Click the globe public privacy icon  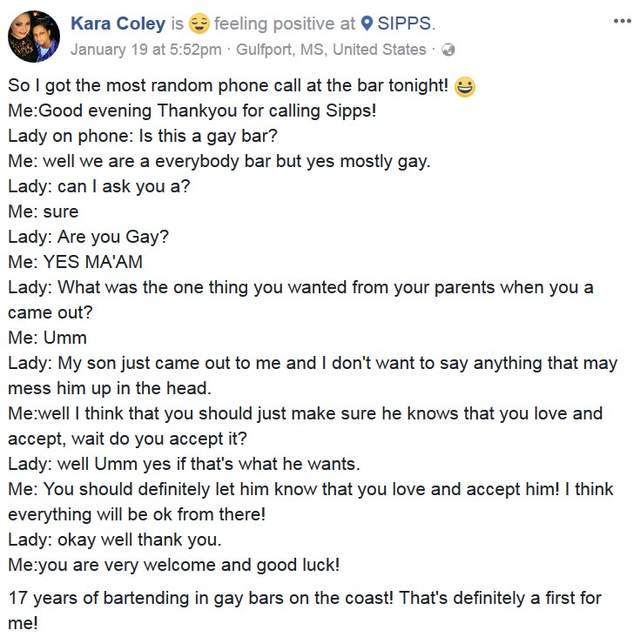pos(448,49)
